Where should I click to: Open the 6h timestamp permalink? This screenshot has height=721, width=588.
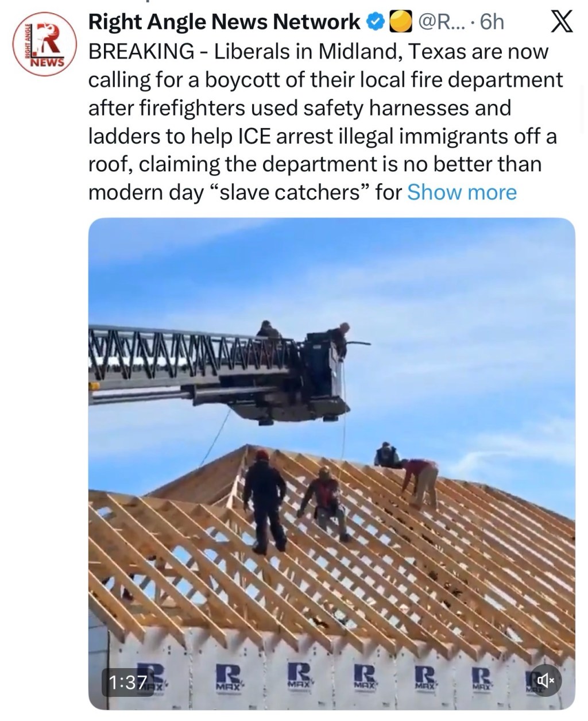(x=492, y=22)
